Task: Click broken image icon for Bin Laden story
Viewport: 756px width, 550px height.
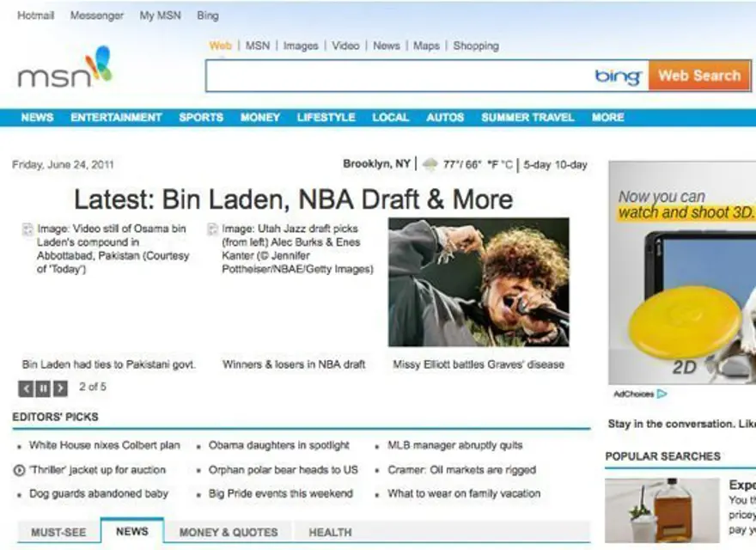Action: pos(28,229)
